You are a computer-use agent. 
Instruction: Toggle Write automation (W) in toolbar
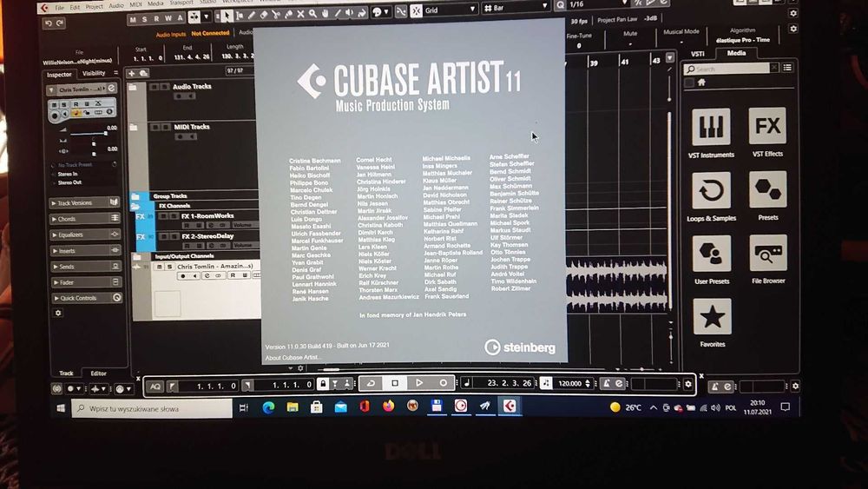tap(168, 18)
